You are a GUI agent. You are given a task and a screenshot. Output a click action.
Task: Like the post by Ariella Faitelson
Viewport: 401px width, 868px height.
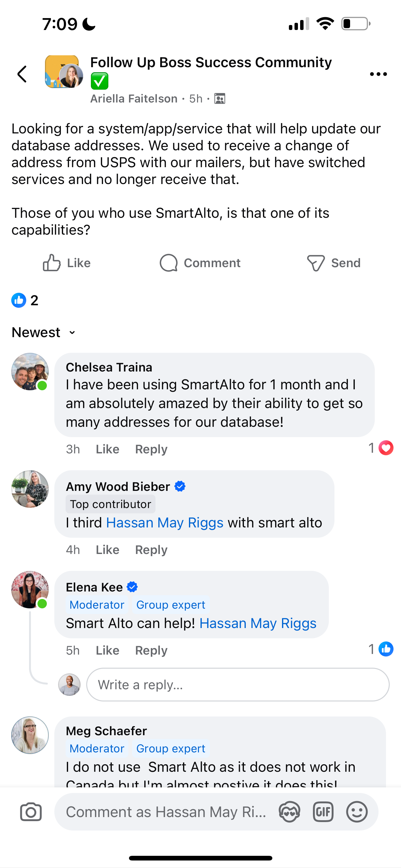[x=67, y=263]
